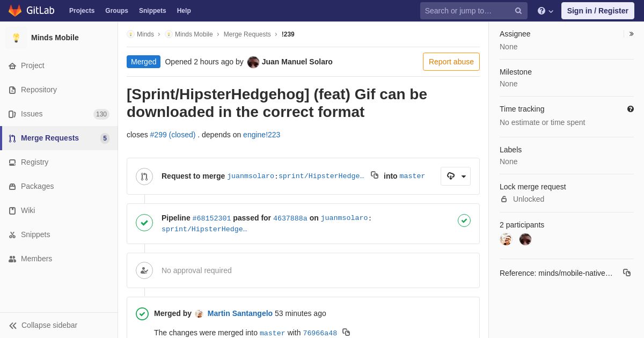The width and height of the screenshot is (644, 338).
Task: Copy reference minds/mobile-native icon
Action: (x=627, y=273)
